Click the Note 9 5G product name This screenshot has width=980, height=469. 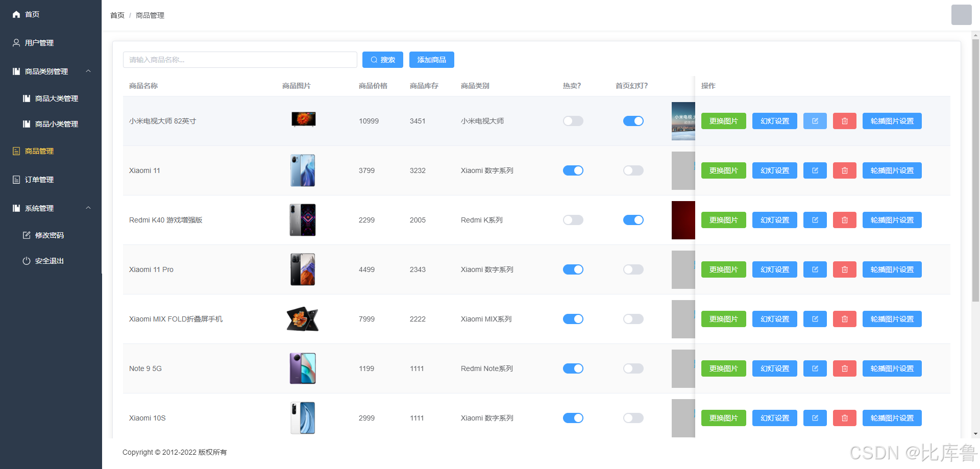coord(145,368)
